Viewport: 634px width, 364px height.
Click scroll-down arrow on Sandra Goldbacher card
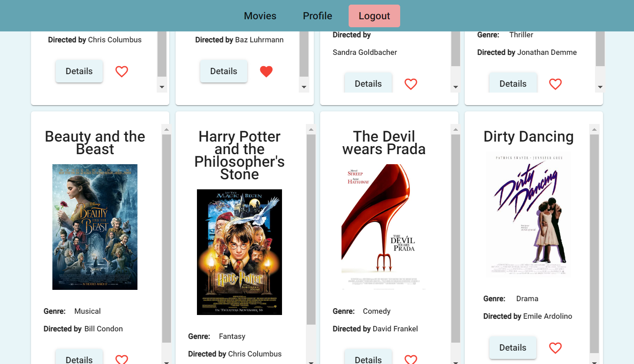click(x=455, y=87)
